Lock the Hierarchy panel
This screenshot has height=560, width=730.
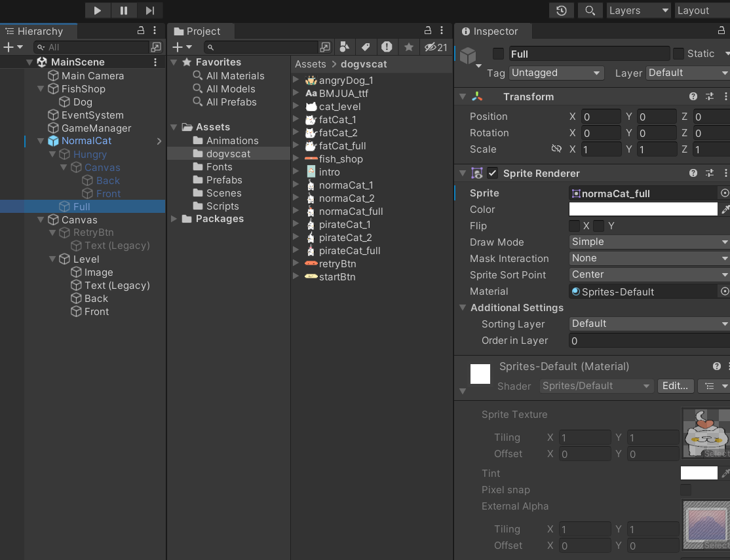pyautogui.click(x=141, y=31)
